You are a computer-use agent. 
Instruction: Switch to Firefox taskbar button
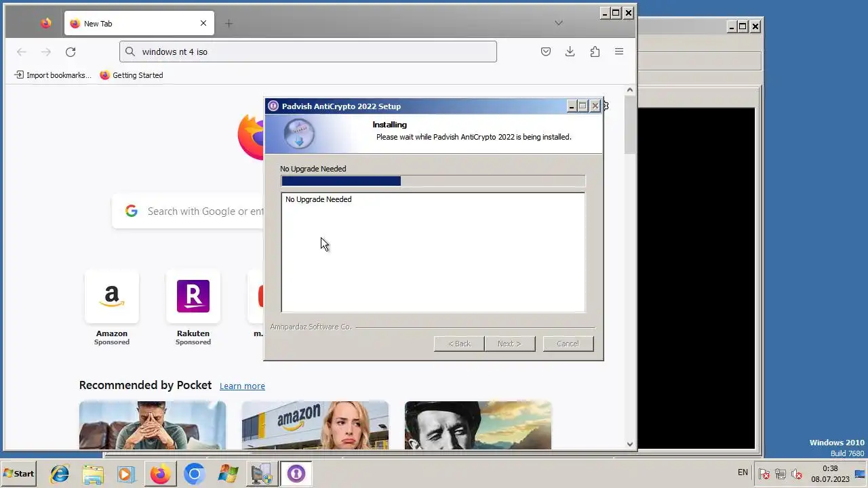(x=160, y=474)
